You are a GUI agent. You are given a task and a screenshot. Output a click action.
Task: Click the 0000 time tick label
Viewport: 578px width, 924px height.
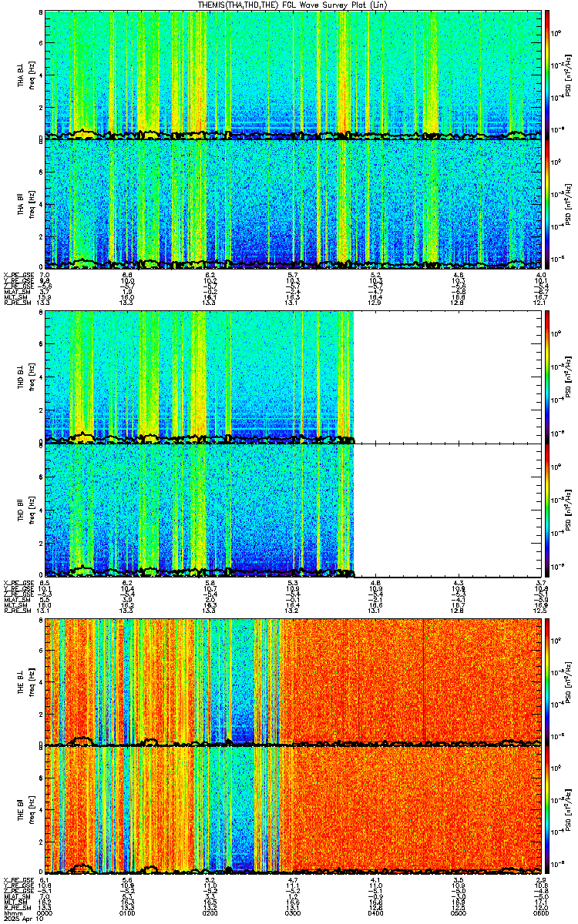(x=45, y=912)
